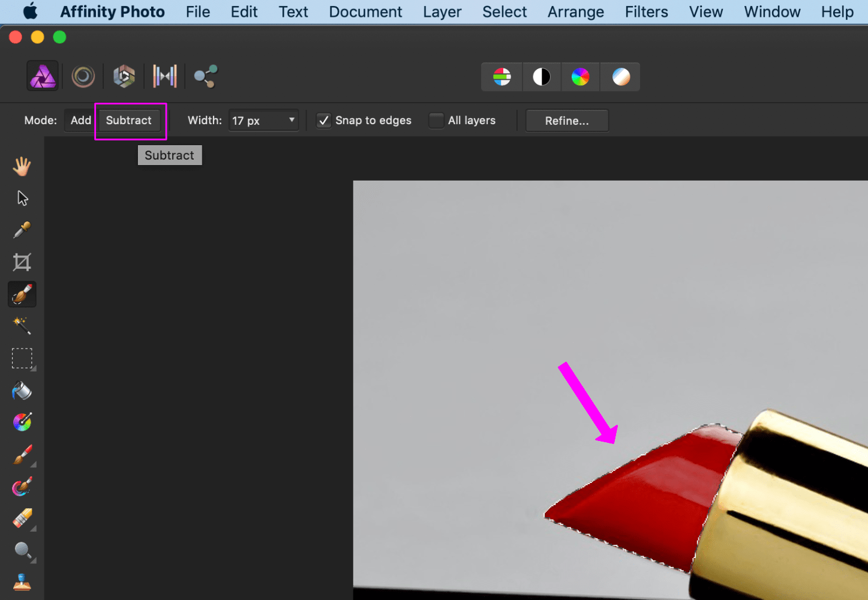The image size is (868, 600).
Task: Apply Auto Colors with rainbow circle icon
Action: click(x=580, y=77)
